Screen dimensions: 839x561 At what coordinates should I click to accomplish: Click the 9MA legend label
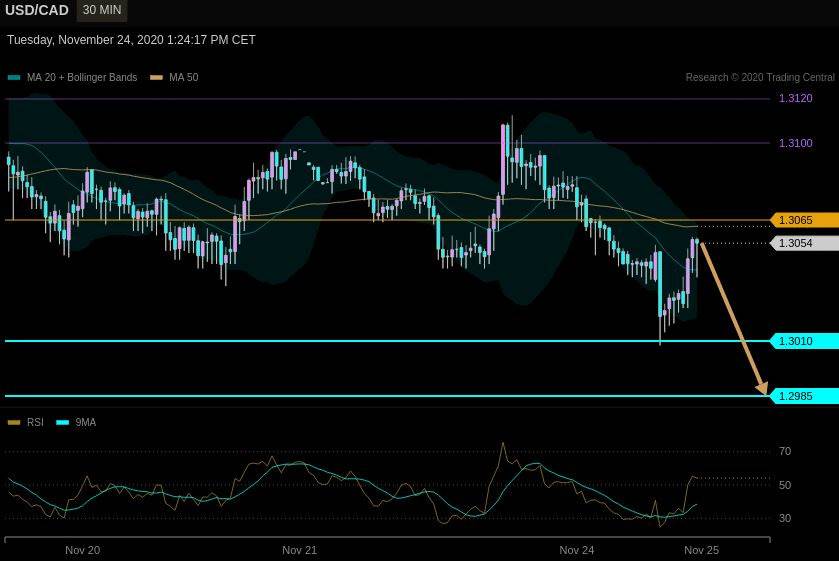[x=86, y=422]
